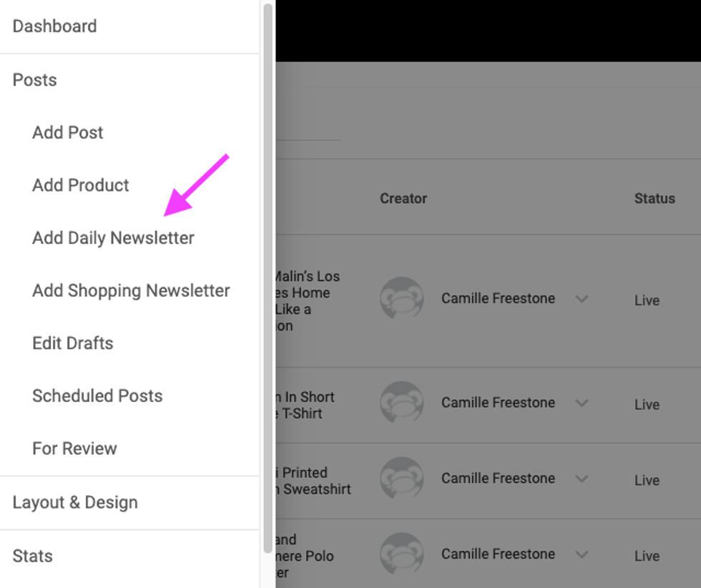Expand Layout & Design section
The image size is (701, 588).
[x=75, y=503]
